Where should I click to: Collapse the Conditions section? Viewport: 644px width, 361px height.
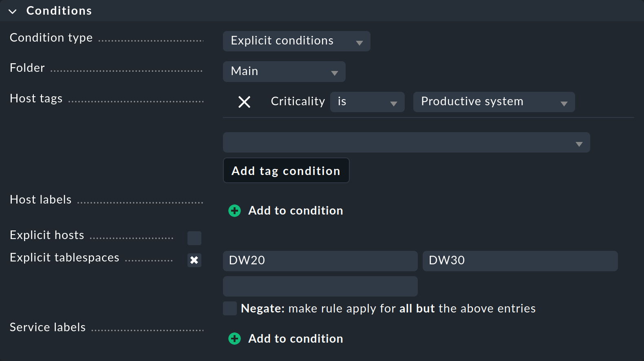[13, 11]
